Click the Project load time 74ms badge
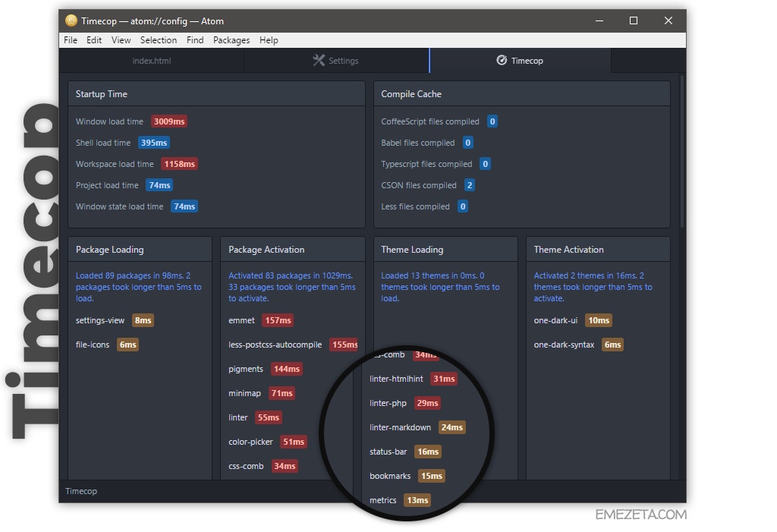 tap(159, 185)
